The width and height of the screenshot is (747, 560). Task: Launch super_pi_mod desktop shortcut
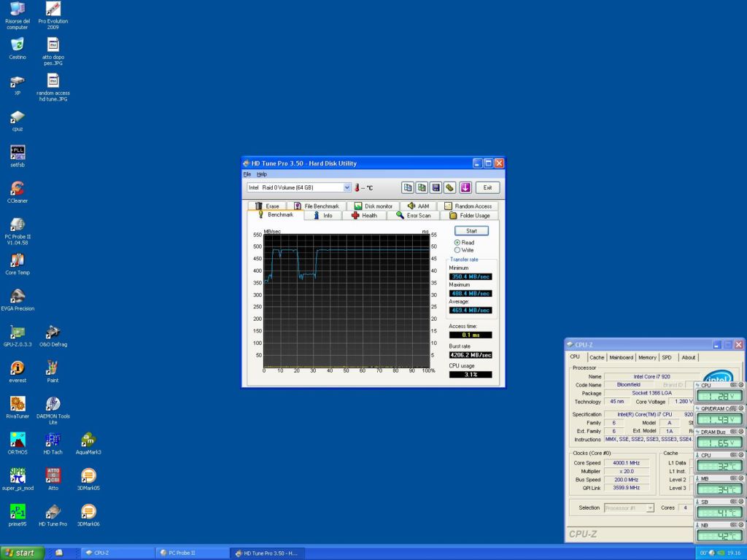18,479
